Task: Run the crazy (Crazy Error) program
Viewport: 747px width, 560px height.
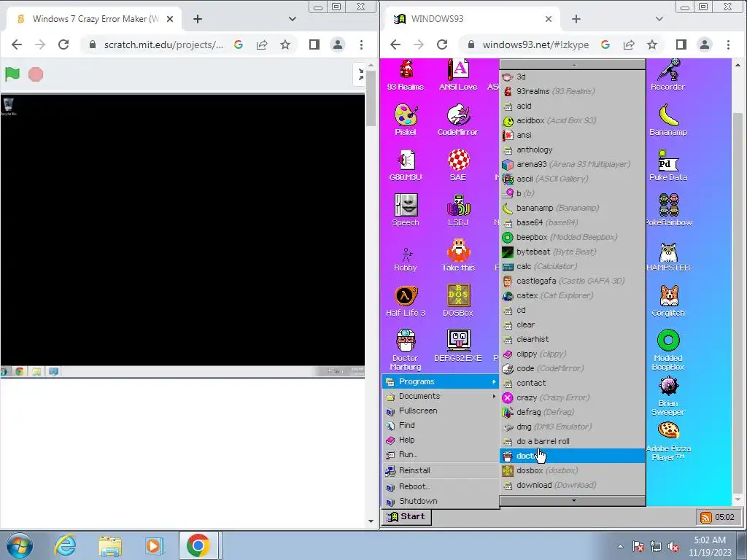Action: (573, 397)
